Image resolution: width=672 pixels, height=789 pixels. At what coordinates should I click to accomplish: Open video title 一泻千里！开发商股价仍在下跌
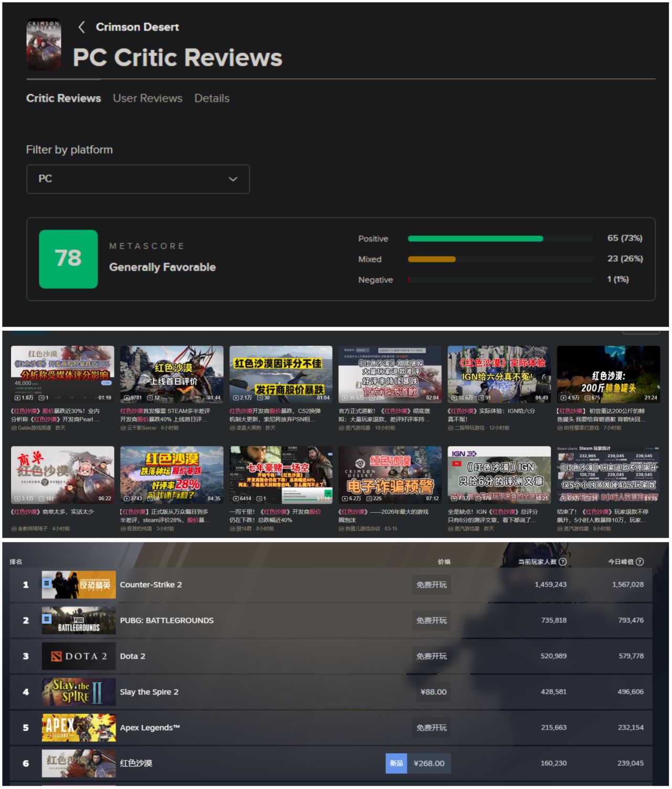(275, 516)
